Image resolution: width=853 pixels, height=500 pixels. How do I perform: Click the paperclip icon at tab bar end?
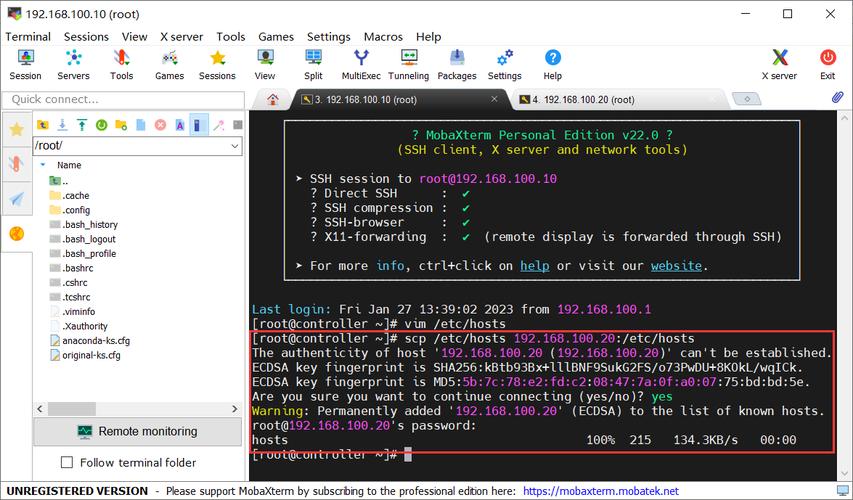click(838, 98)
